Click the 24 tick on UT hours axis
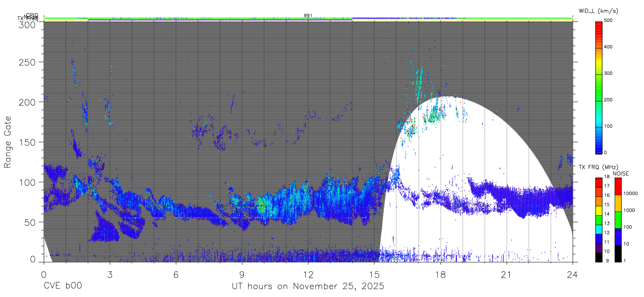Viewport: 644px width, 297px height. click(x=573, y=274)
